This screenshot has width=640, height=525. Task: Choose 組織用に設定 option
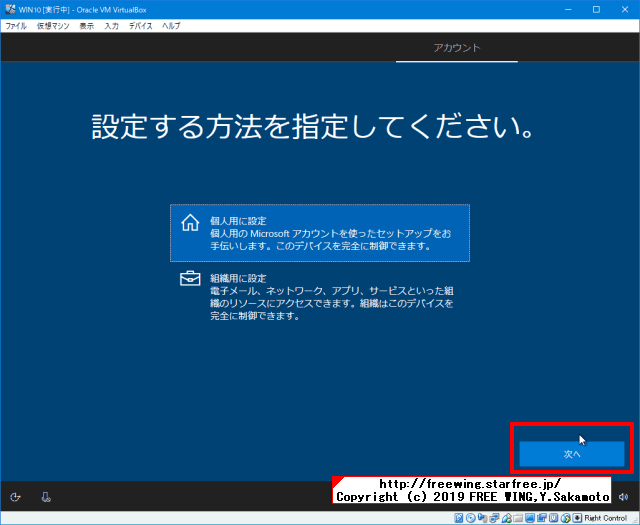320,297
